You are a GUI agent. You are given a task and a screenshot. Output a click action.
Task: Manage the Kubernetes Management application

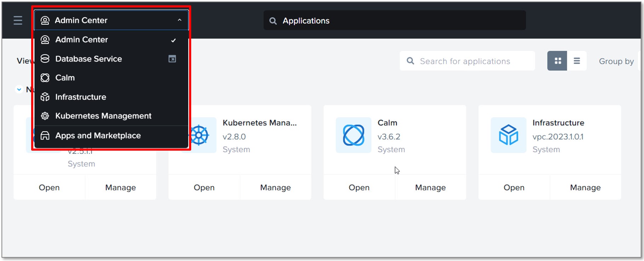275,187
